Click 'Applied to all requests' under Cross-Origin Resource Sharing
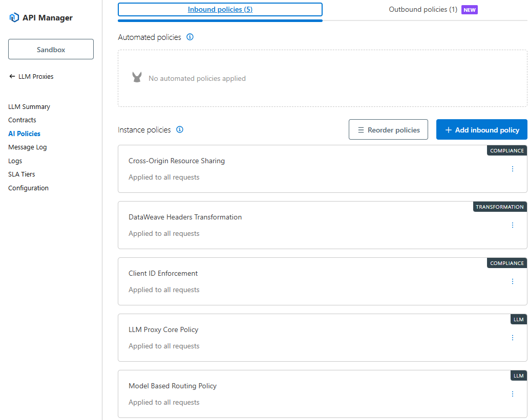 (164, 178)
